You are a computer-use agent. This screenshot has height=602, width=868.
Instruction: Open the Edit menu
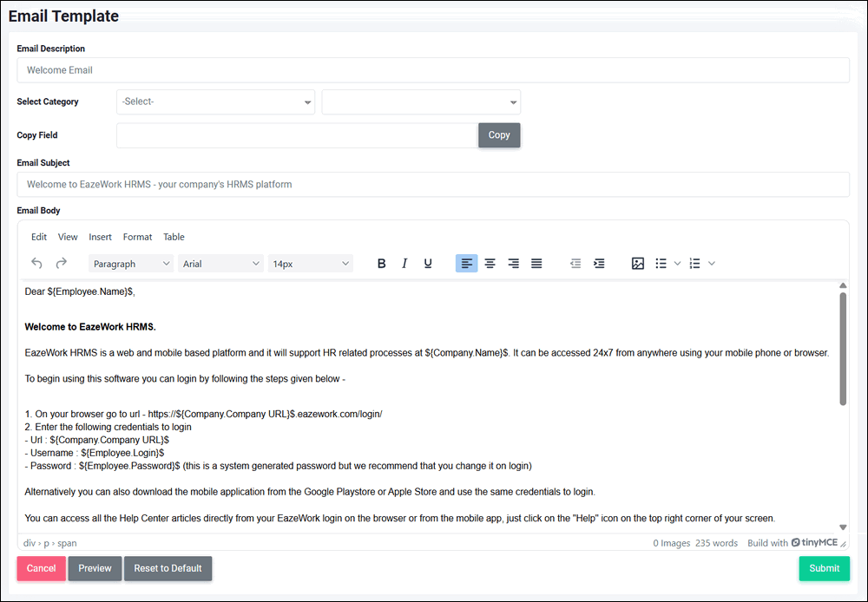(39, 237)
